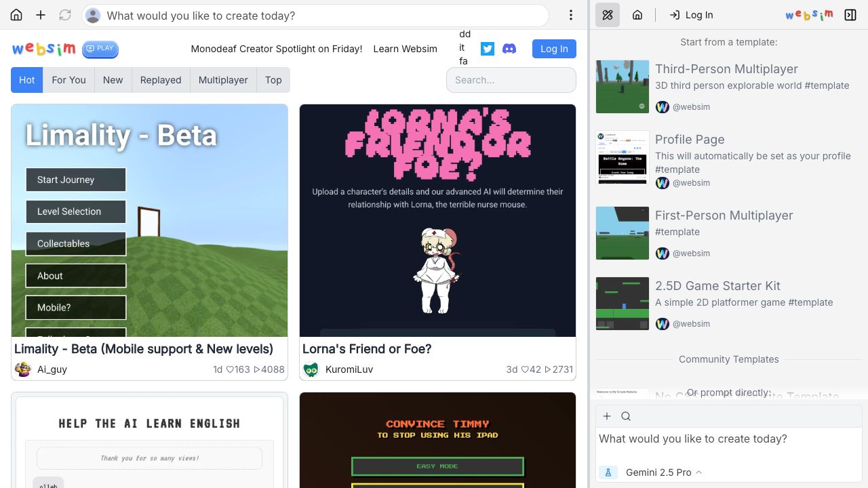The height and width of the screenshot is (488, 868).
Task: Click the reload page icon
Action: click(65, 15)
